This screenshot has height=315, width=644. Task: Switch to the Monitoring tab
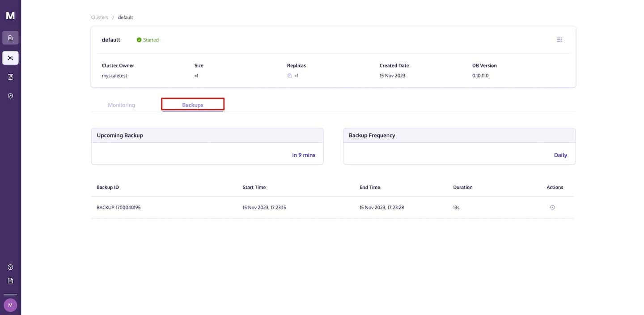click(121, 105)
